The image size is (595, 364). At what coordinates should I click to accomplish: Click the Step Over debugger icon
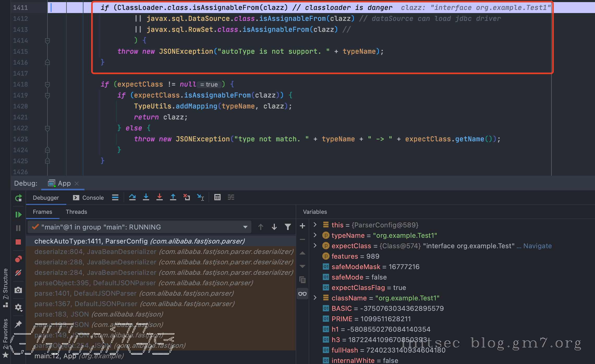(132, 197)
